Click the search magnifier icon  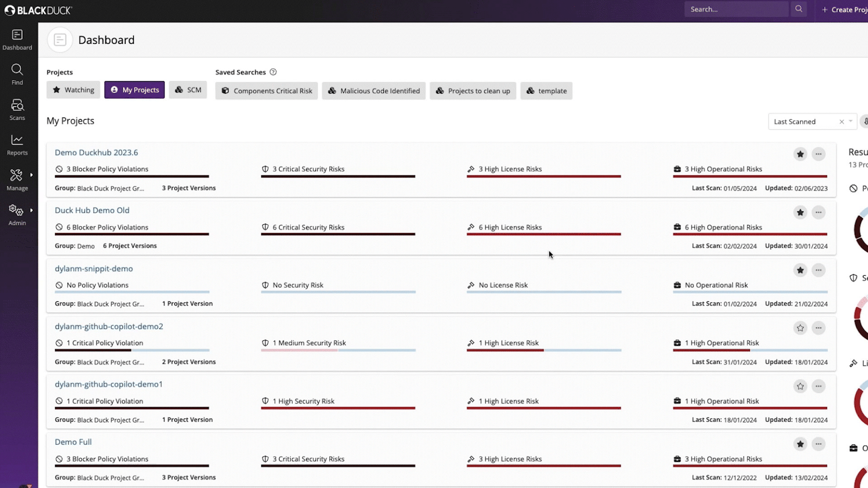tap(799, 9)
